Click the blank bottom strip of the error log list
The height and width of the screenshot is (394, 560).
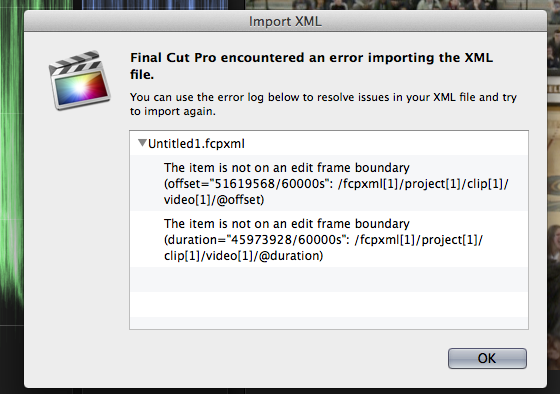pyautogui.click(x=329, y=323)
